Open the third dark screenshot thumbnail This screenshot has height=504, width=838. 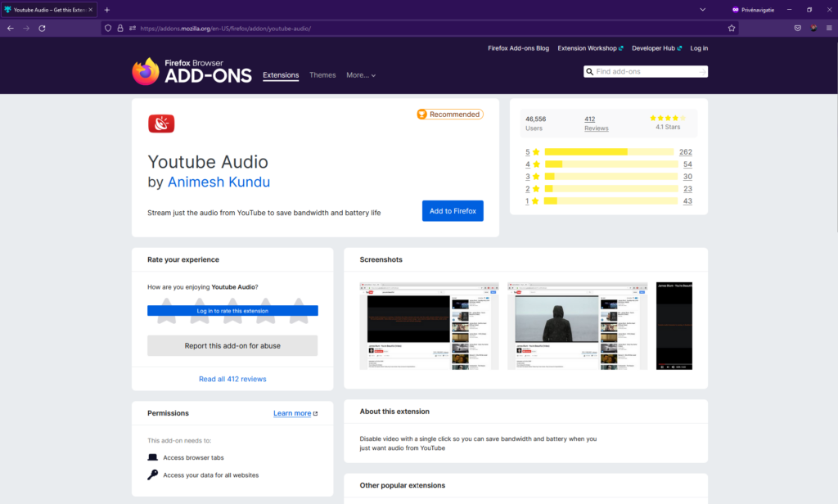pos(674,326)
